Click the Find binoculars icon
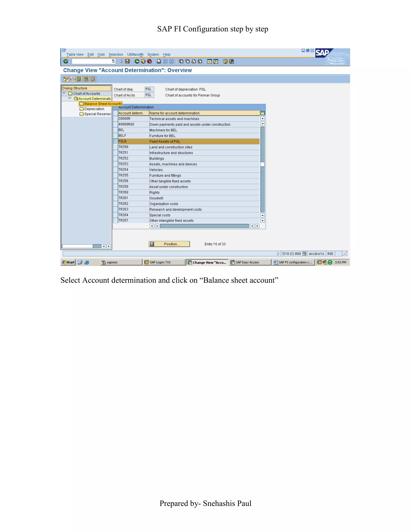 coord(165,61)
